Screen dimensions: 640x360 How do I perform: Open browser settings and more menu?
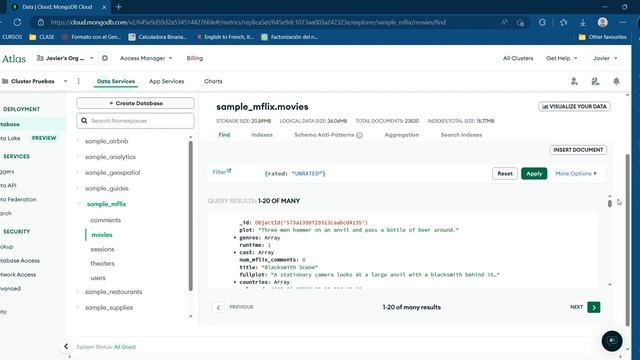pyautogui.click(x=622, y=22)
